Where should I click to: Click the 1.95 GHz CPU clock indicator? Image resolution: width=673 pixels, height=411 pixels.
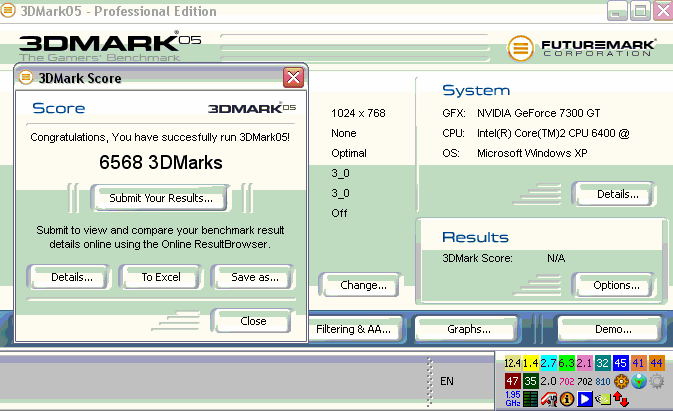(511, 399)
